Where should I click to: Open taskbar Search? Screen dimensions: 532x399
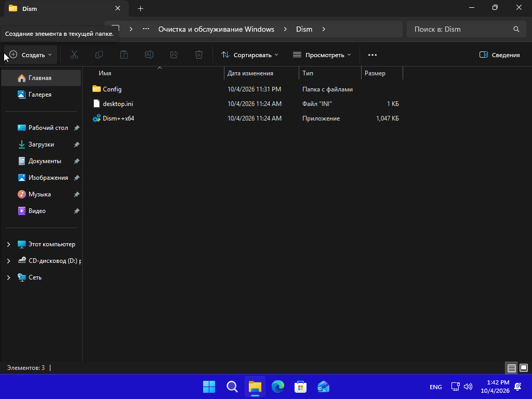point(232,387)
